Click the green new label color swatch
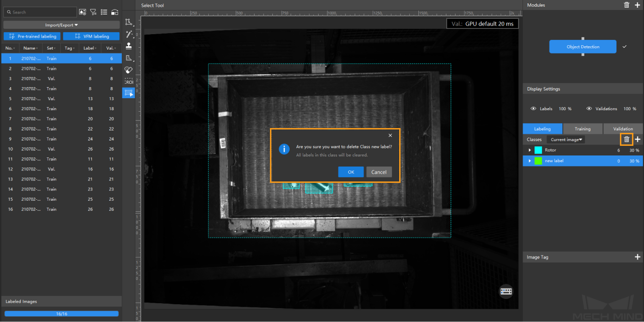This screenshot has height=322, width=644. pyautogui.click(x=538, y=161)
